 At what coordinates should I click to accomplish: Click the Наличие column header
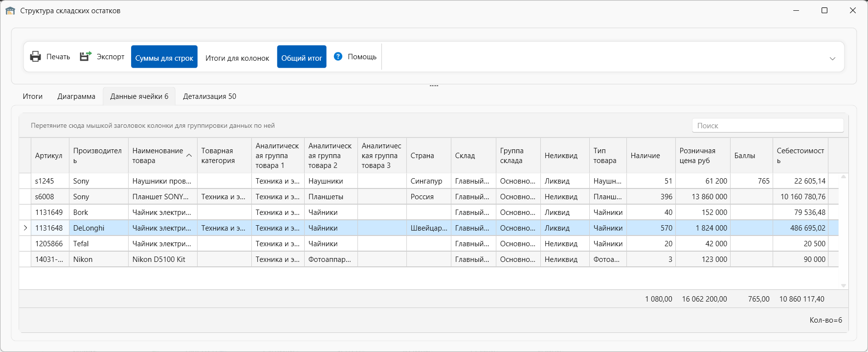pos(651,156)
